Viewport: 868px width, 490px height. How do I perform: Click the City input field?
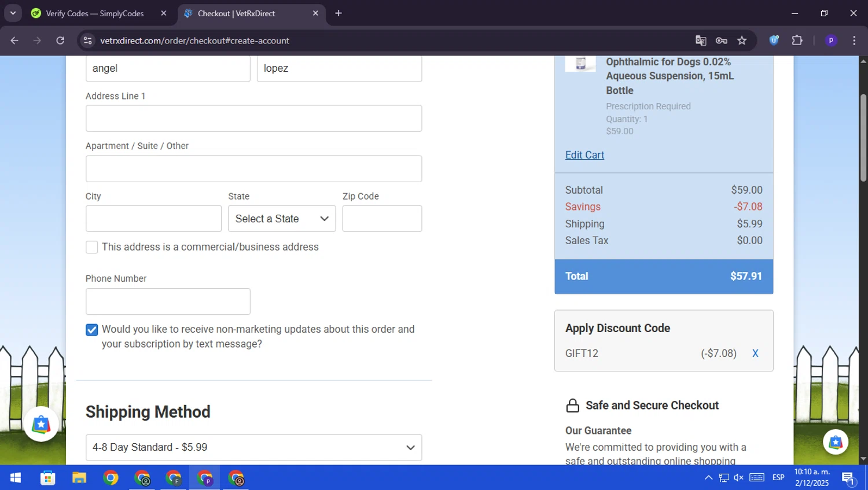pyautogui.click(x=153, y=219)
